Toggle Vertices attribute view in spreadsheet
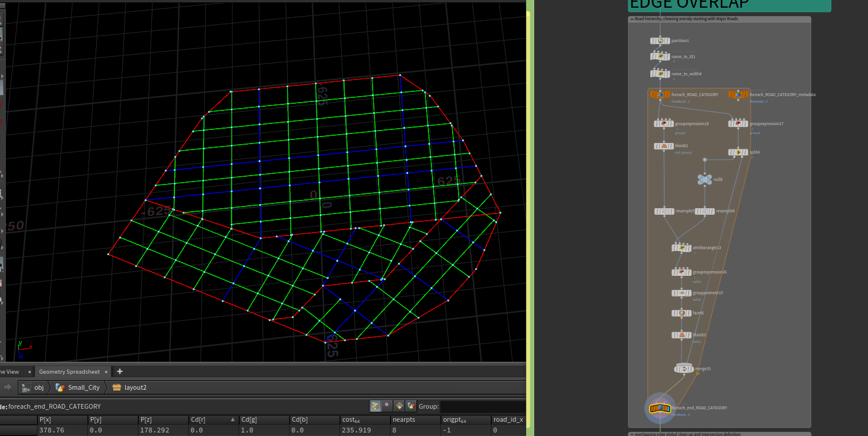Viewport: 868px width, 436px height. click(x=387, y=406)
